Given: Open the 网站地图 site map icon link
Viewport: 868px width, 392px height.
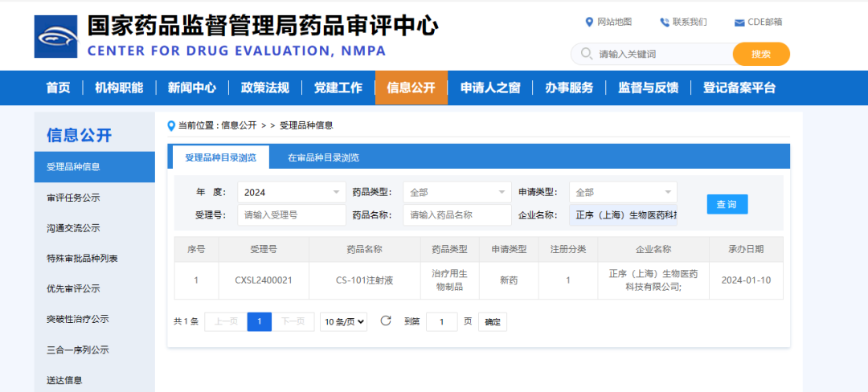Looking at the screenshot, I should (589, 22).
